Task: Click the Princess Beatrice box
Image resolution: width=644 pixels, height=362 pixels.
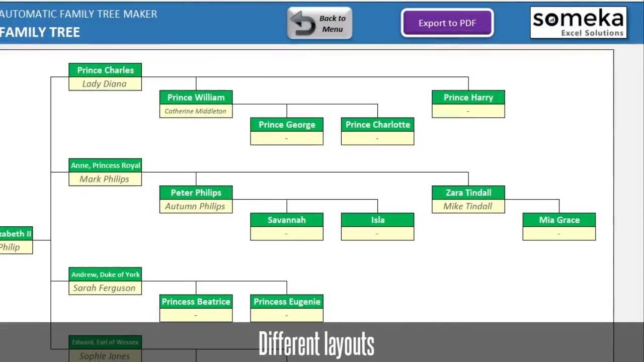Action: click(196, 301)
